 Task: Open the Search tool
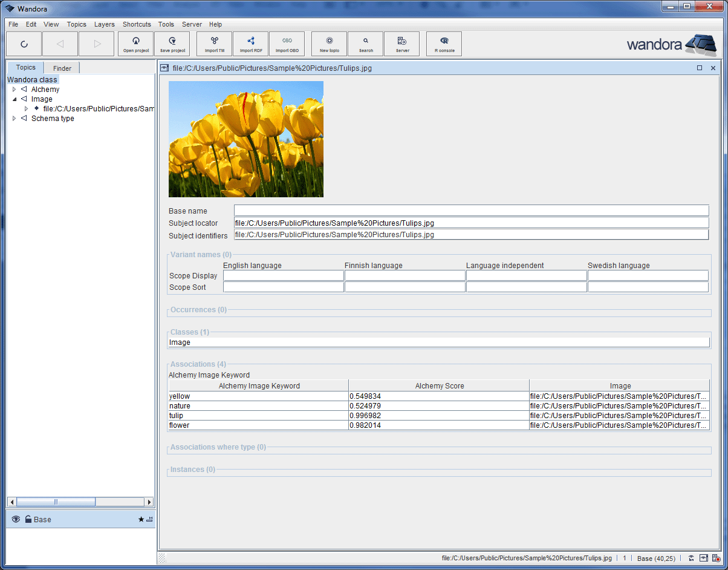(365, 44)
